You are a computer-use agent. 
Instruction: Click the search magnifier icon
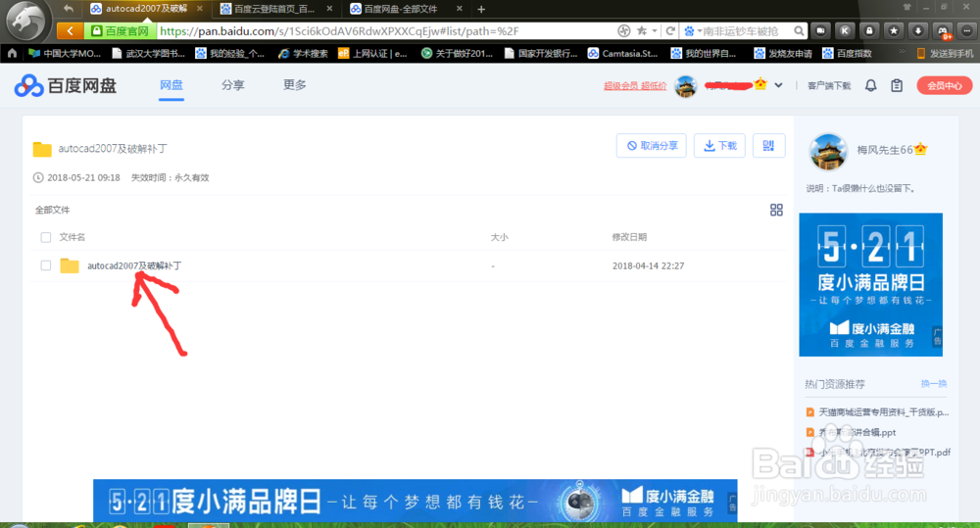(x=799, y=30)
